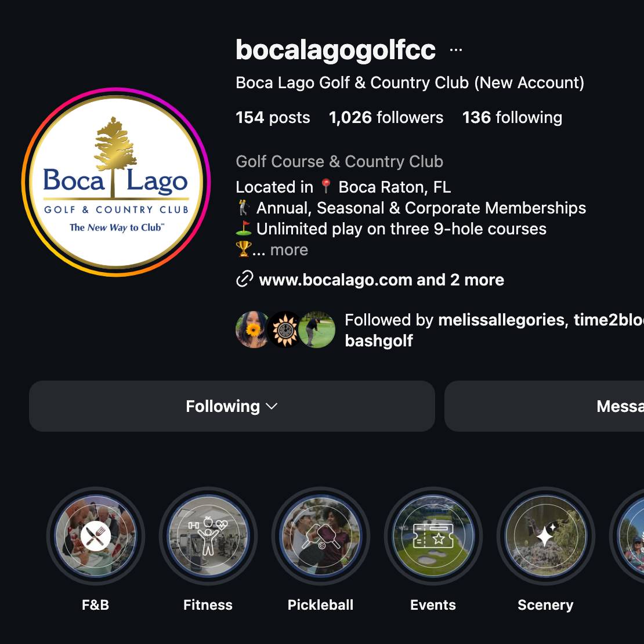Click the sunflower-face mutual follower avatar

pos(254,330)
